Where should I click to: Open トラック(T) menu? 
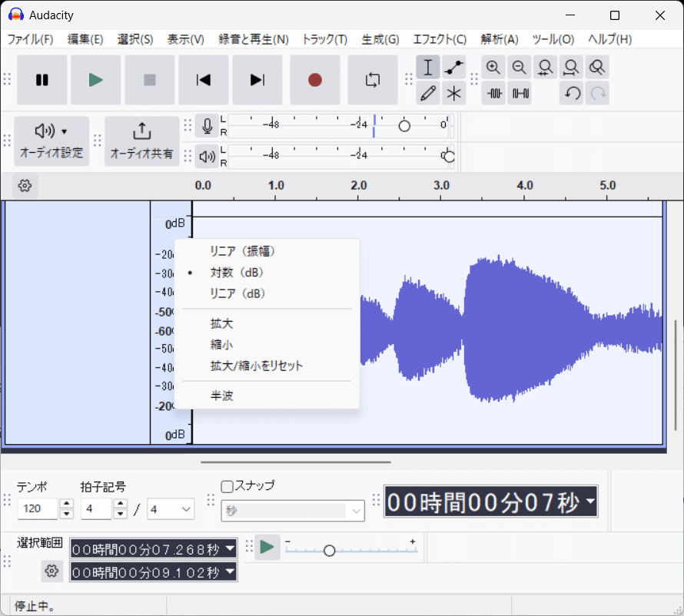click(324, 39)
